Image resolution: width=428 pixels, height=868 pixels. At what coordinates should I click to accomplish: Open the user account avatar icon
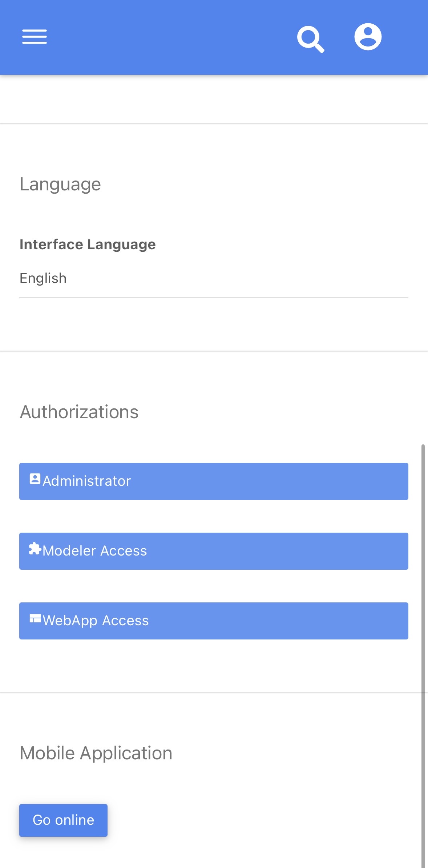coord(368,37)
